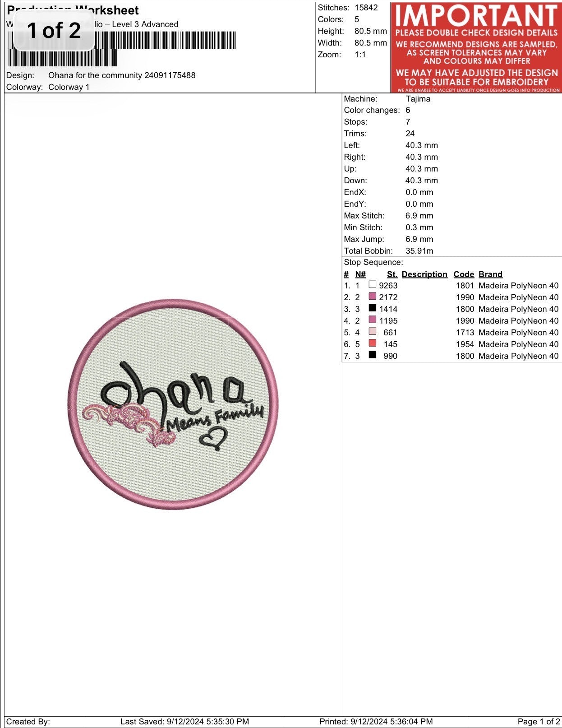
Task: Select the light pink swatch for code 1713
Action: (x=372, y=332)
